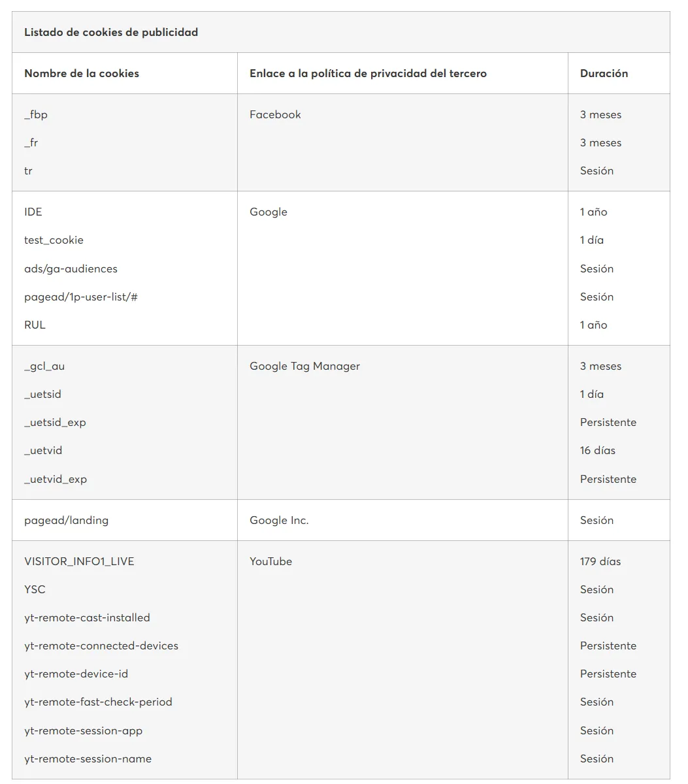Screen dimensions: 688x784
Task: Click the Google privacy policy link
Action: (268, 212)
